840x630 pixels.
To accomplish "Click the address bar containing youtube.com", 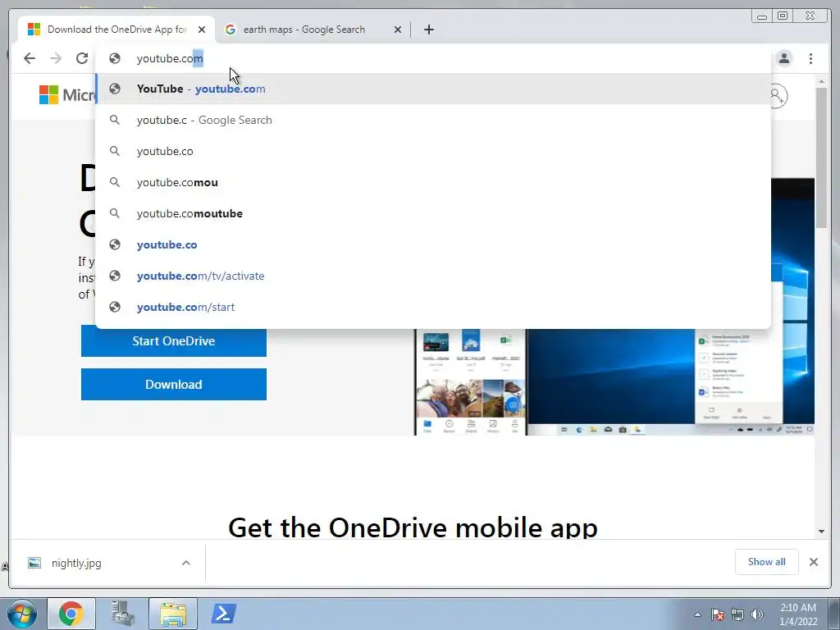I will click(433, 58).
